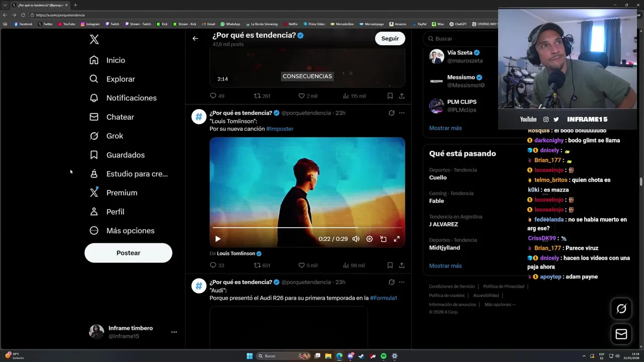
Task: Follow with the Seguir button
Action: 390,38
